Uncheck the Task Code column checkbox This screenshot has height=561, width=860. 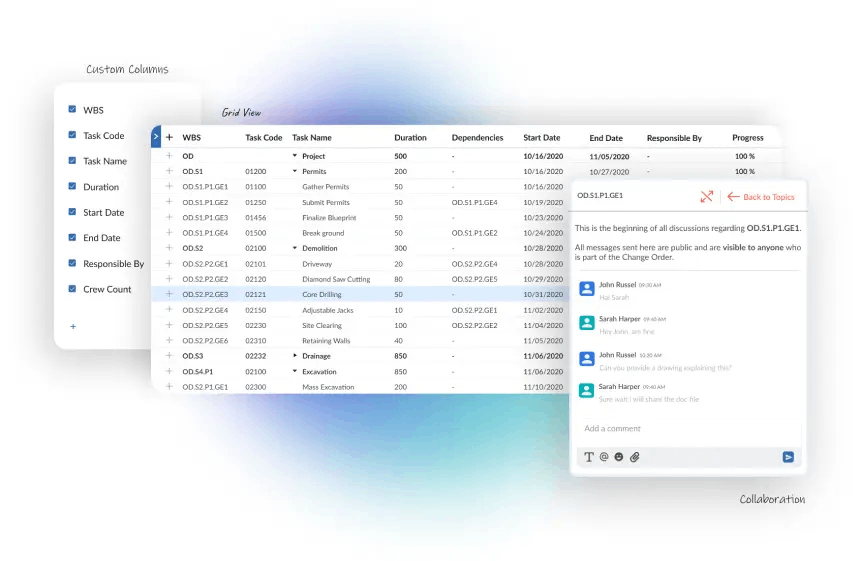pos(72,135)
